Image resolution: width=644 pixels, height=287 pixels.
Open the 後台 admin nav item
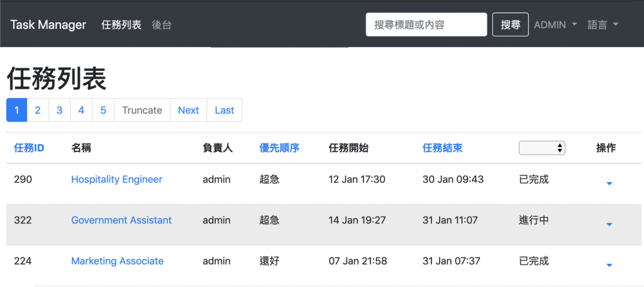162,25
